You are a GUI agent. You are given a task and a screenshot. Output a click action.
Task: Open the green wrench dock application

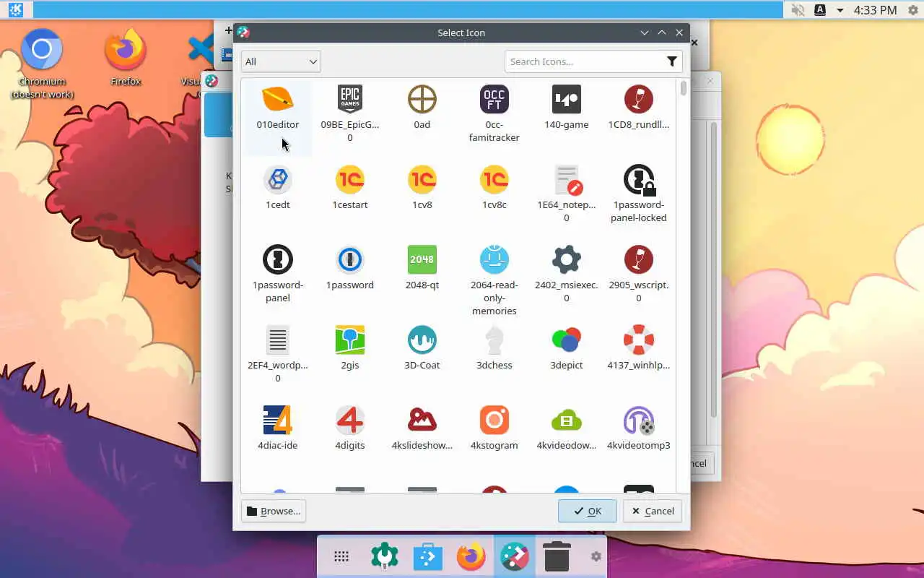pos(385,556)
